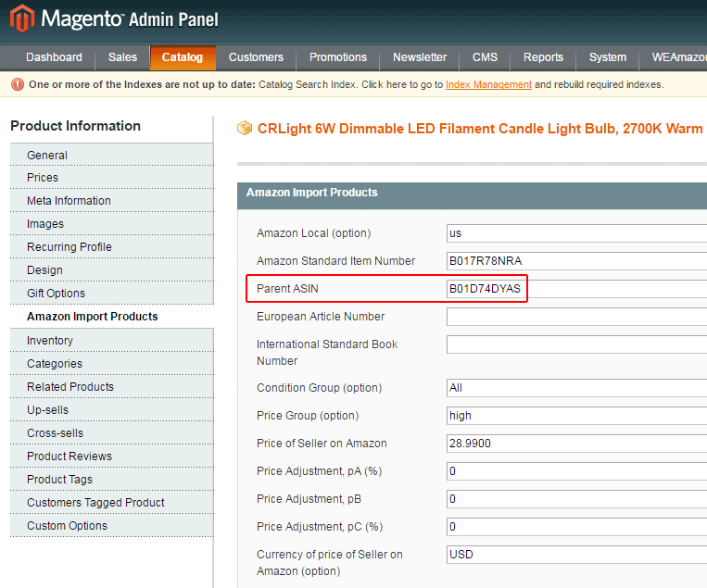Click the Parent ASIN label
Image resolution: width=707 pixels, height=588 pixels.
click(x=287, y=289)
